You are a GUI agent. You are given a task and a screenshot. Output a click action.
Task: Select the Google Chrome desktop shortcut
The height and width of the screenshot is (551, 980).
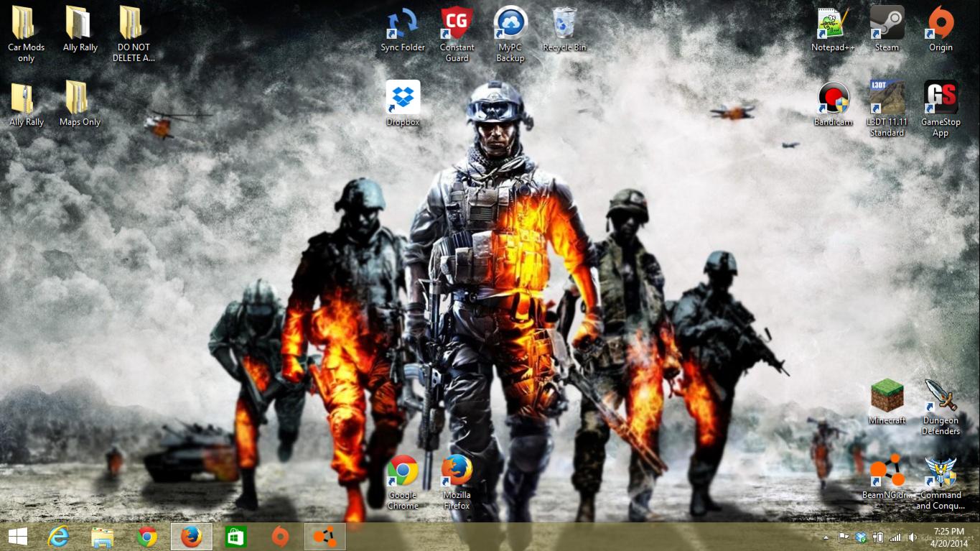point(403,481)
